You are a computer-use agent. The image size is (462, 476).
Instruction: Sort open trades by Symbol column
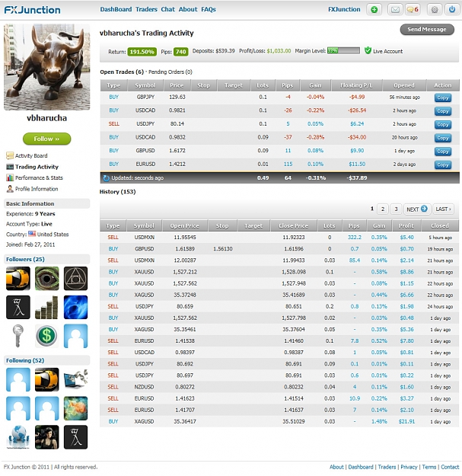coord(145,85)
